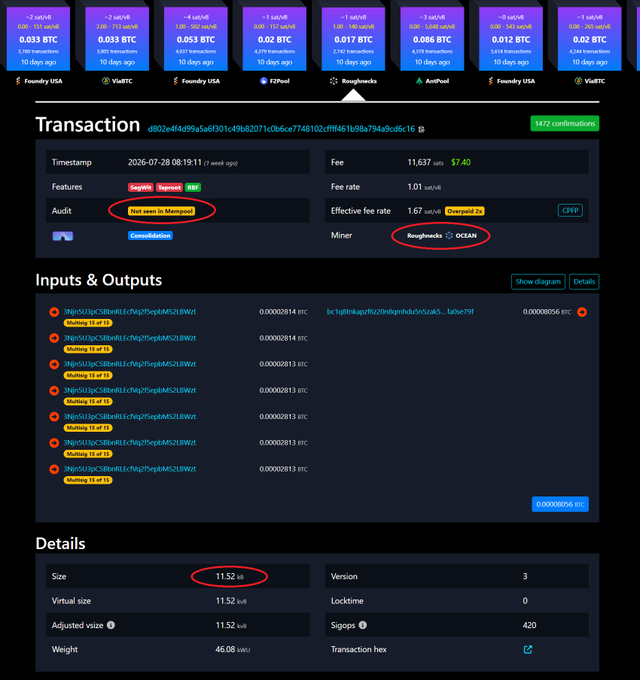Click the SegWit feature badge
The height and width of the screenshot is (680, 640).
coord(140,187)
